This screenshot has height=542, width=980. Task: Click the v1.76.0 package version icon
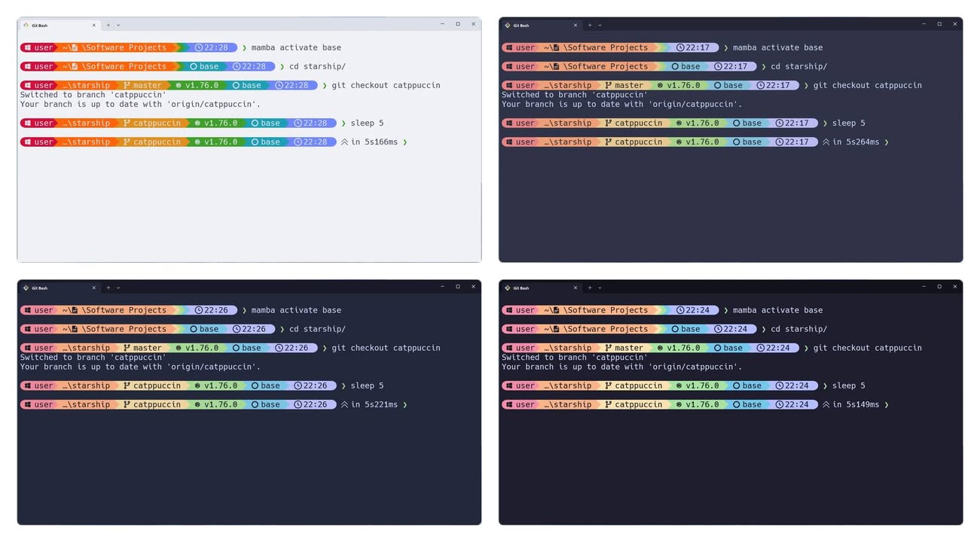(x=178, y=85)
